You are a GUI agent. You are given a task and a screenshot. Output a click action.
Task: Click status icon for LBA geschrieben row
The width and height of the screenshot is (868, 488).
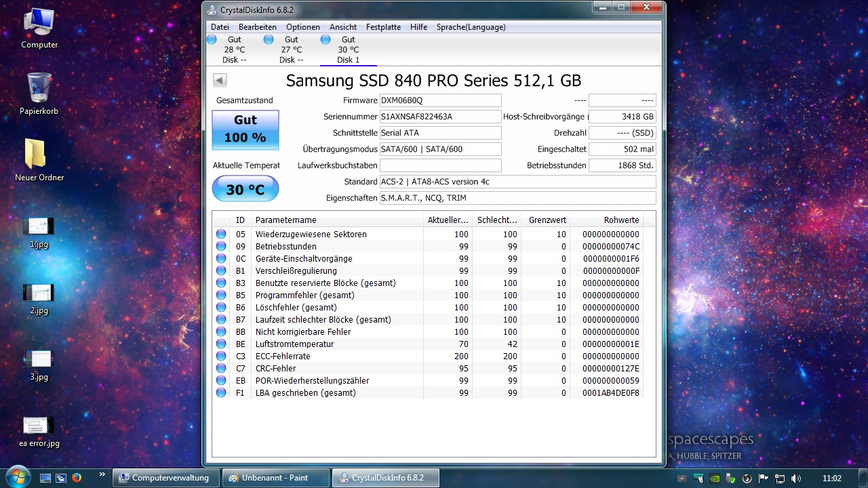[x=221, y=392]
